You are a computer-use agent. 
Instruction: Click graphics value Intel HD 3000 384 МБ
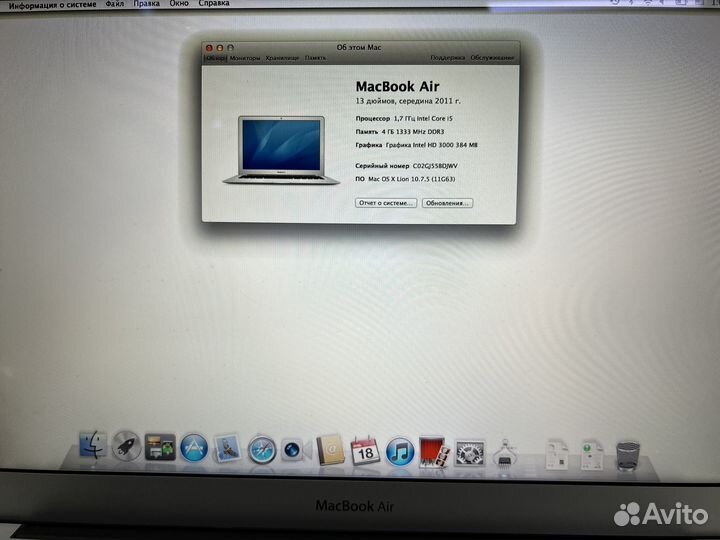click(432, 145)
